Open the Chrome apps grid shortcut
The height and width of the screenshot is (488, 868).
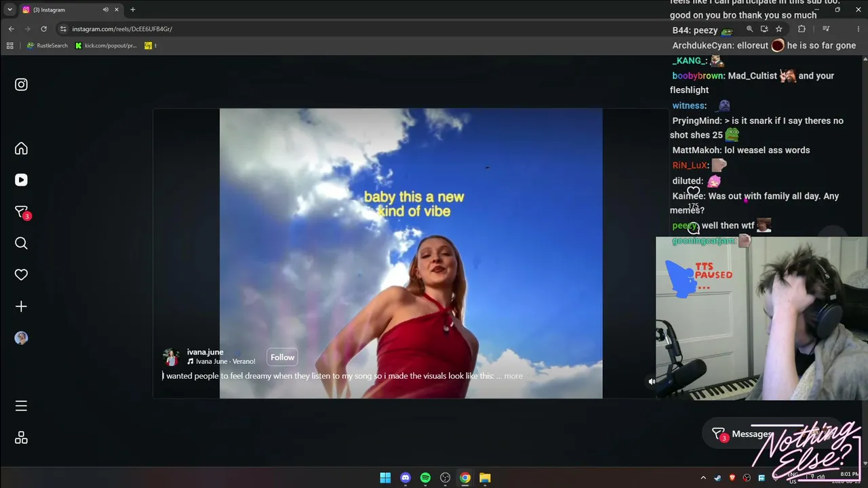click(9, 45)
